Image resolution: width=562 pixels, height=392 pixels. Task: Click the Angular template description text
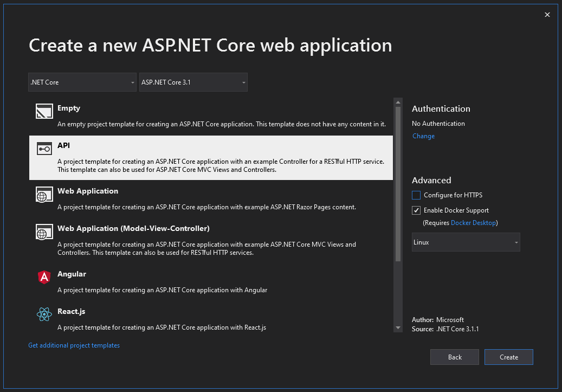163,290
